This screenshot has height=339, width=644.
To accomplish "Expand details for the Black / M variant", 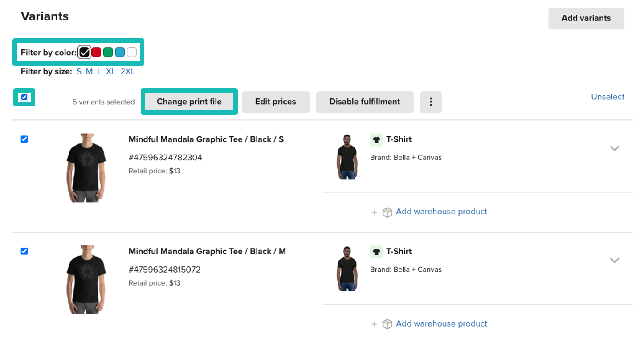I will click(x=615, y=260).
